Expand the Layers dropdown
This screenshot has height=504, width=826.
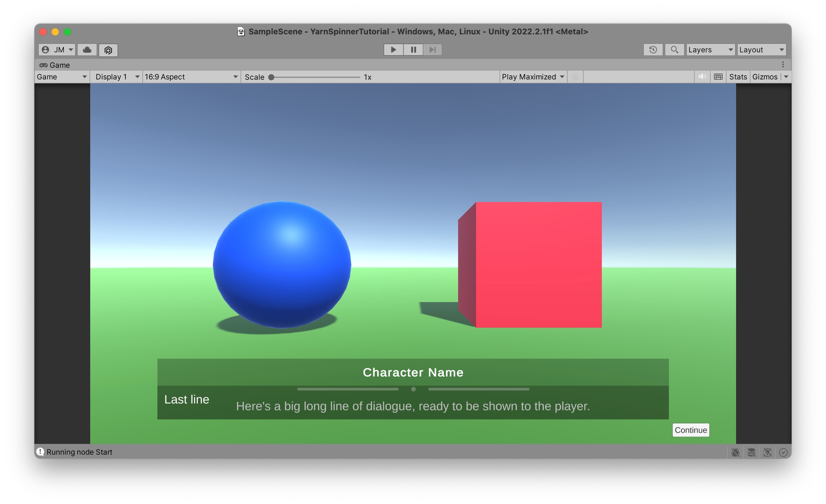click(x=710, y=50)
